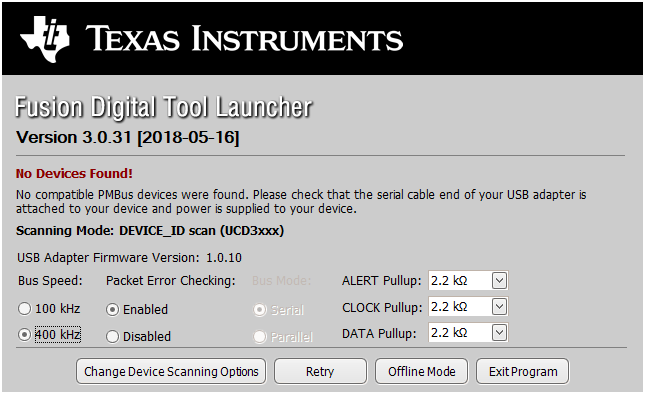Retry the device scan
645x395 pixels.
point(320,372)
